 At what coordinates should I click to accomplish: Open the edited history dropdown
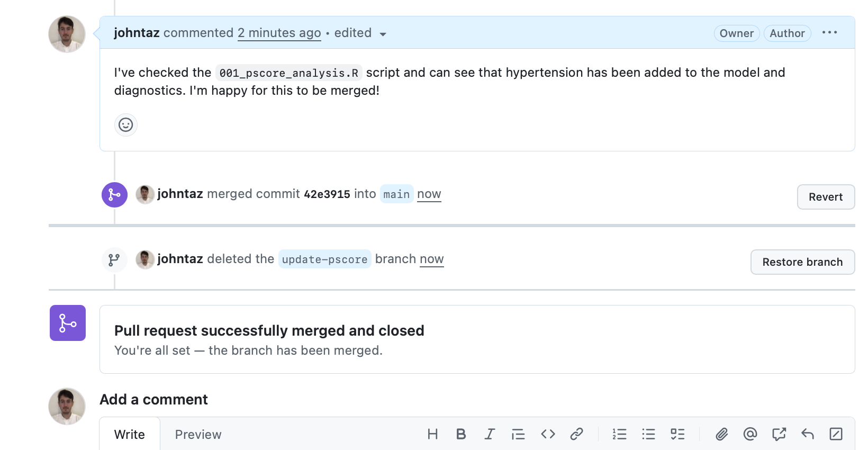383,34
